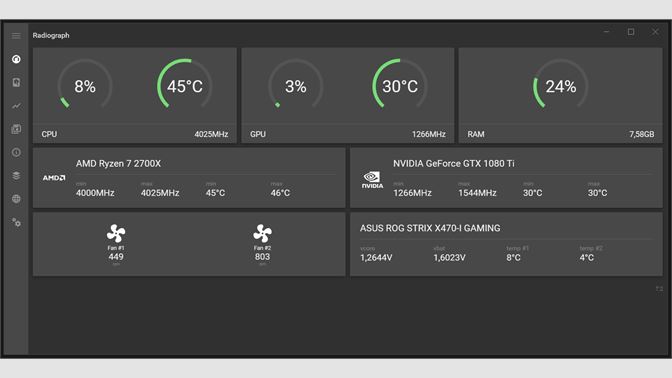The image size is (672, 378).
Task: Open the globe network icon
Action: tap(16, 199)
